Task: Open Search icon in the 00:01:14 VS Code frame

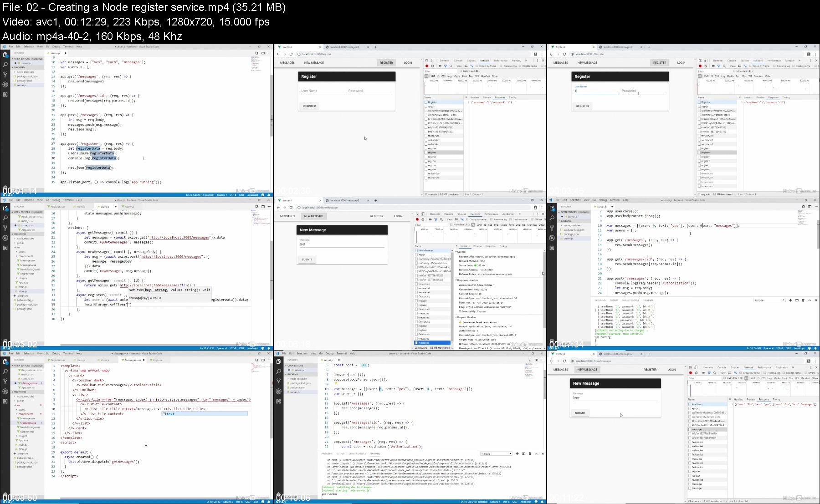Action: click(5, 65)
